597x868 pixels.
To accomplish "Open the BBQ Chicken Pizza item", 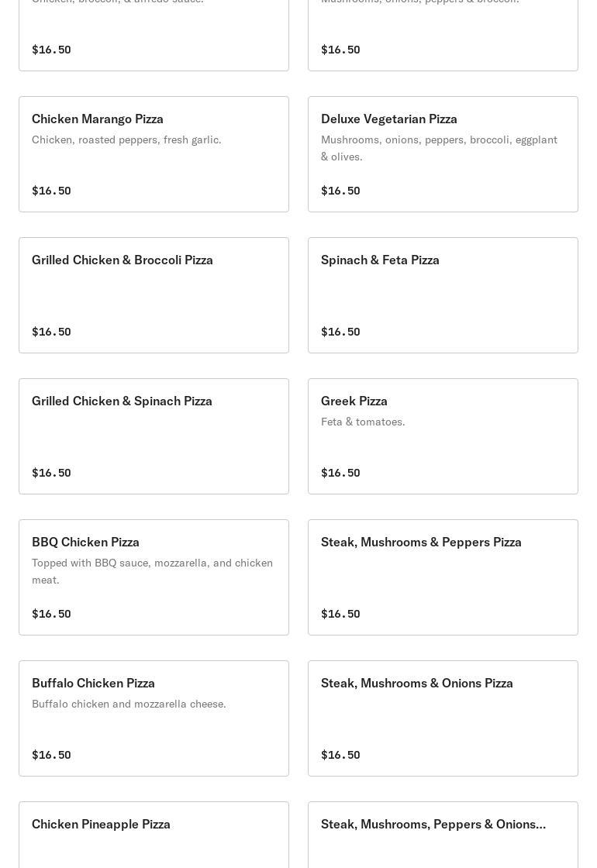I will [85, 542].
